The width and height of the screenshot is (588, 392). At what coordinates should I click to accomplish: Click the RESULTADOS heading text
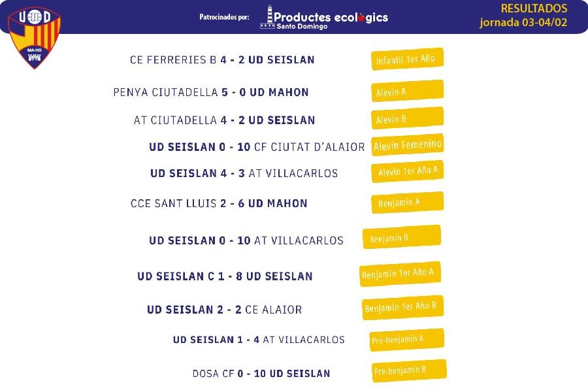pyautogui.click(x=534, y=8)
